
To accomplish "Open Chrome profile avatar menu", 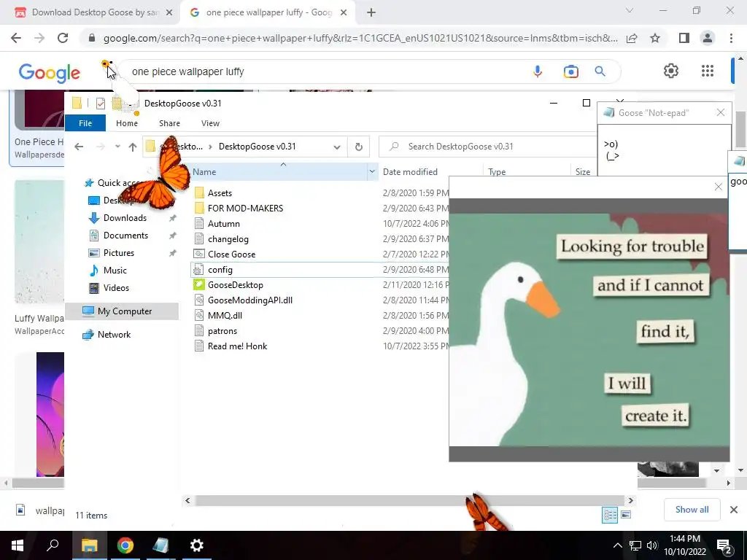I will click(708, 38).
